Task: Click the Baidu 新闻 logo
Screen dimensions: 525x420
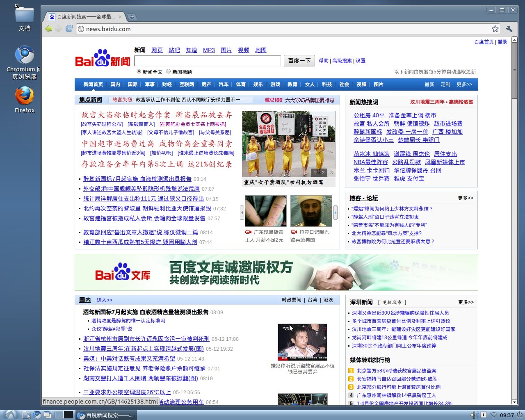Action: pyautogui.click(x=103, y=58)
